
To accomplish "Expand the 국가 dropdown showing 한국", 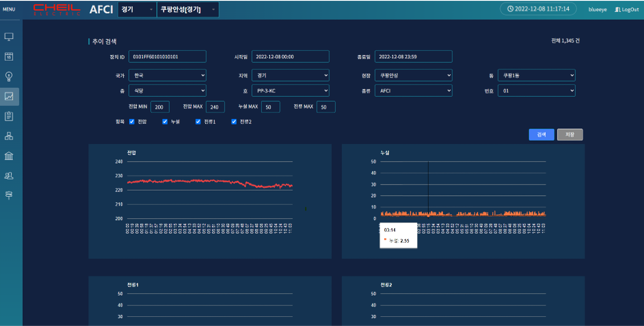I will tap(167, 75).
